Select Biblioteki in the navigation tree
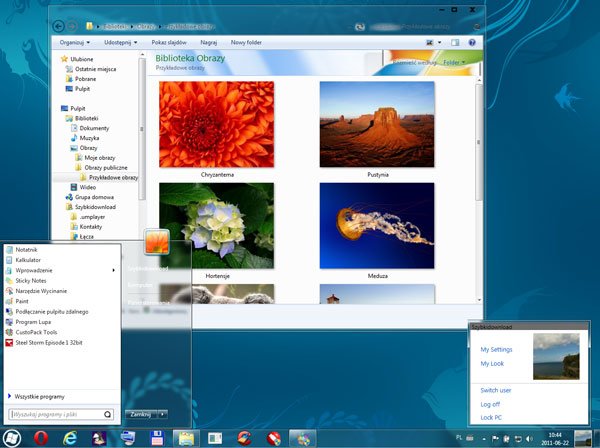 [82, 118]
